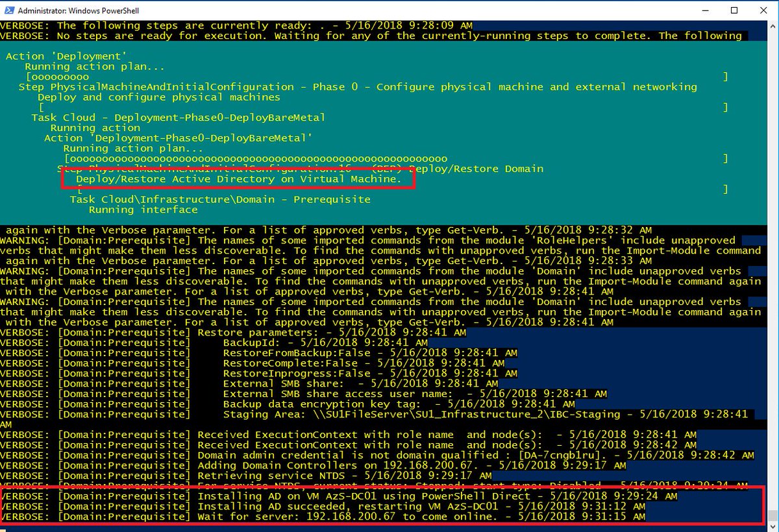Click the 'RestoreInprogress:False' line
The height and width of the screenshot is (532, 779).
pyautogui.click(x=258, y=373)
